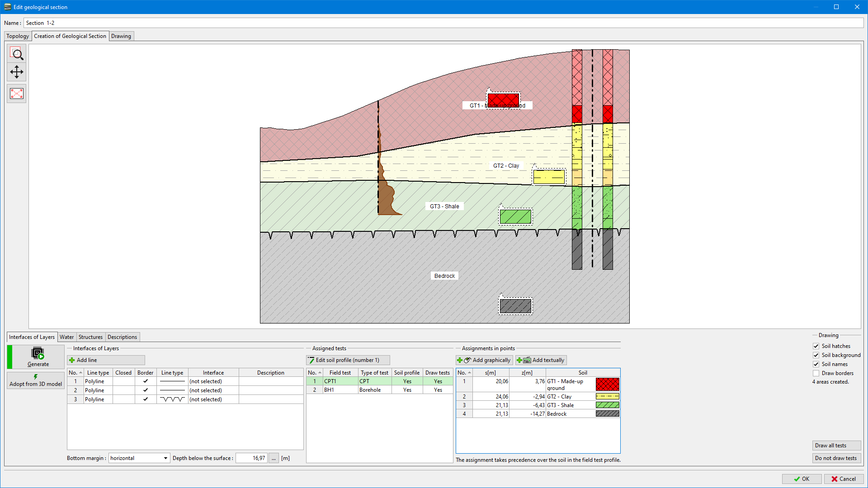Screen dimensions: 868x488
Task: Select the Descriptions tab in bottom panel
Action: [x=122, y=337]
